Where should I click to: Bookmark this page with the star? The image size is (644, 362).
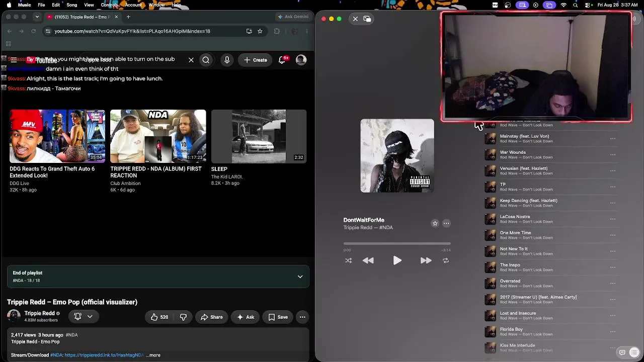point(260,31)
